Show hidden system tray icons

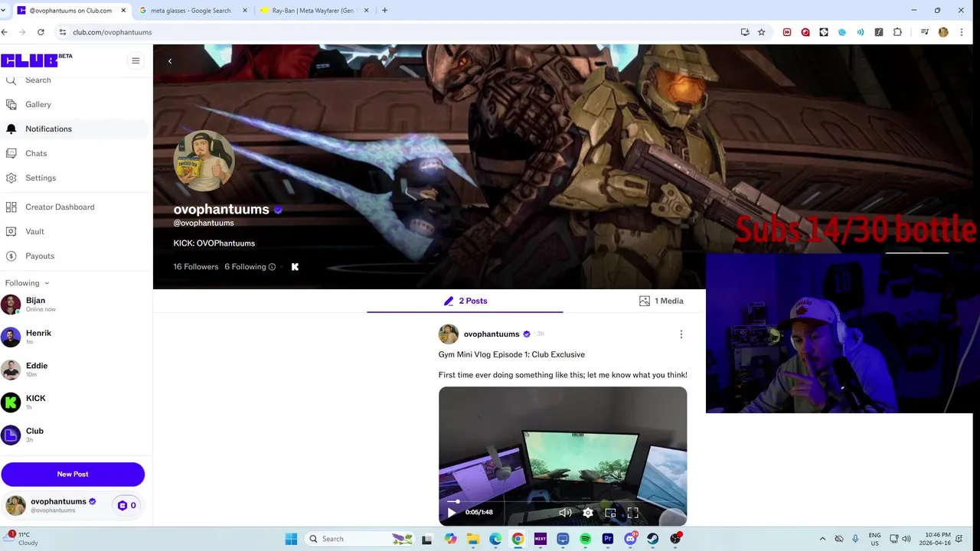point(823,539)
